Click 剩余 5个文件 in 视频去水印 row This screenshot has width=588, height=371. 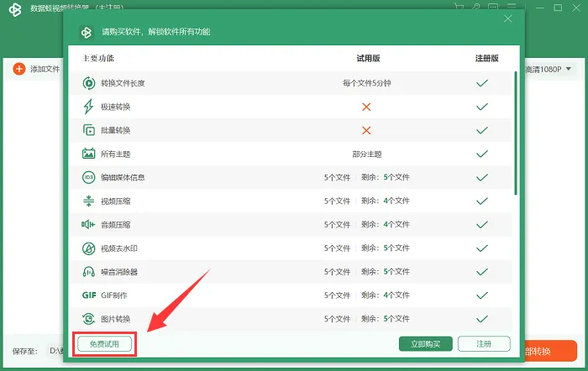pyautogui.click(x=385, y=248)
